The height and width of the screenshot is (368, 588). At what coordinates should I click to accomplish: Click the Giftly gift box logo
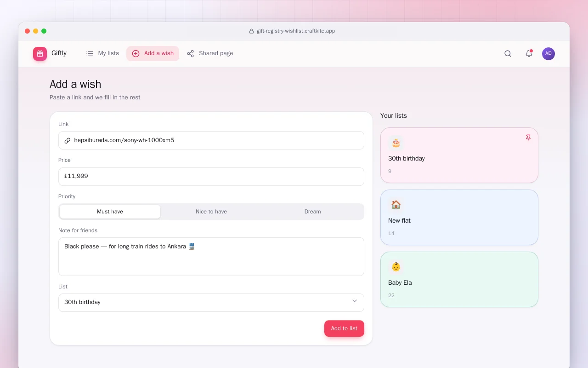40,54
